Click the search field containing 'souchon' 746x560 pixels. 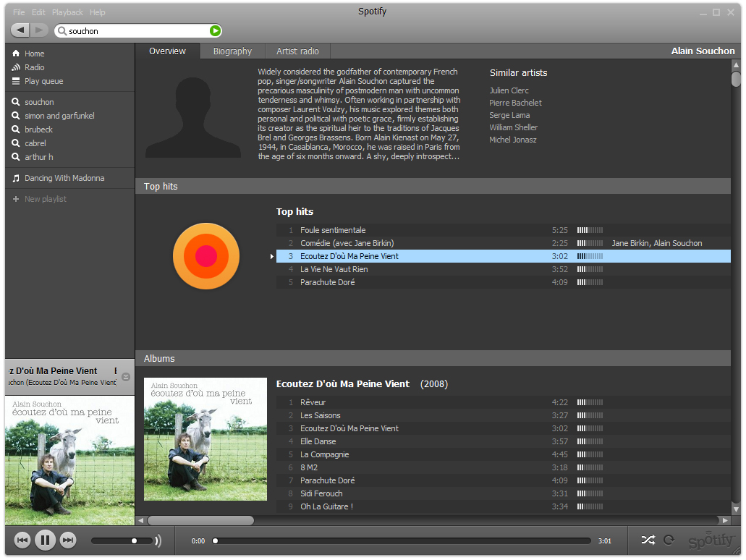[x=138, y=31]
